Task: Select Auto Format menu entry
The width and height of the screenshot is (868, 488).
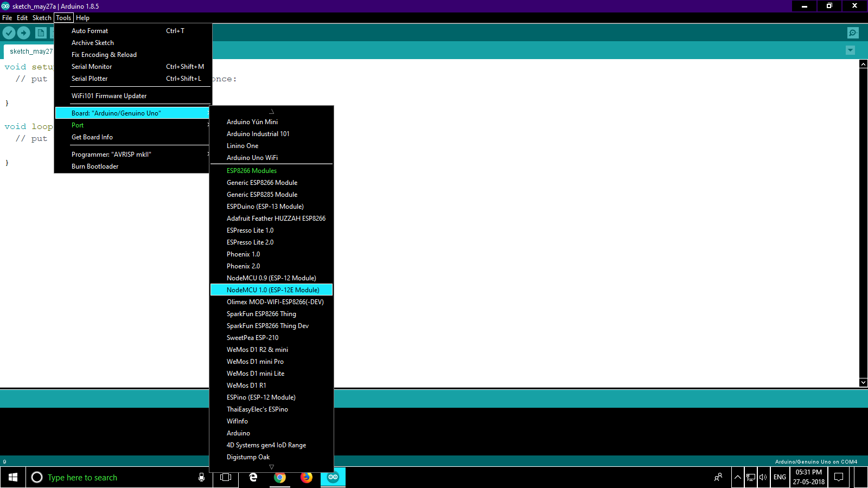Action: pos(133,31)
